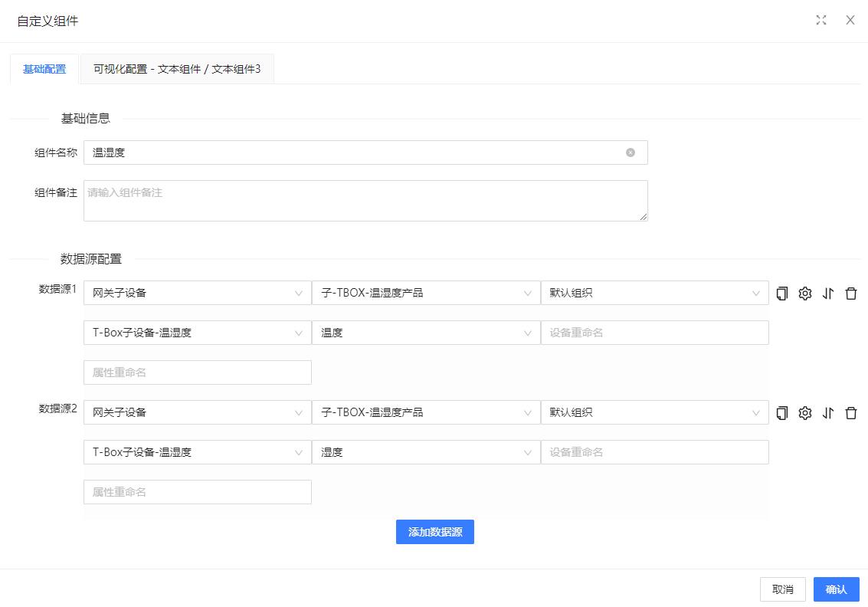Copy data source 1 via duplicate icon
This screenshot has width=868, height=607.
point(781,293)
